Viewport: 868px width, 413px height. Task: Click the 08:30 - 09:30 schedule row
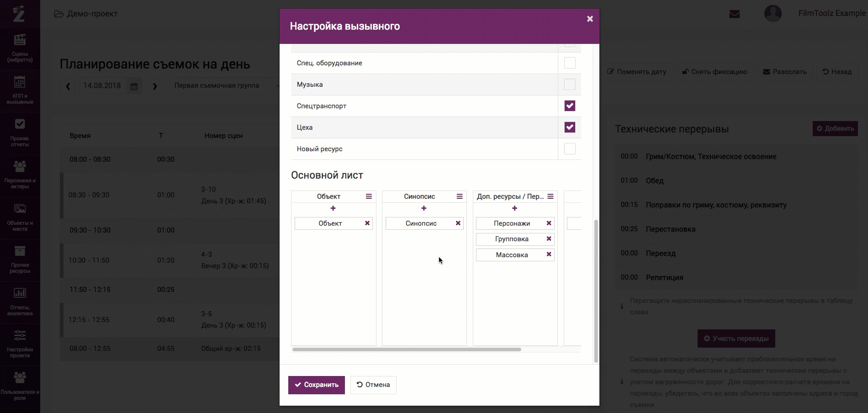pos(170,195)
